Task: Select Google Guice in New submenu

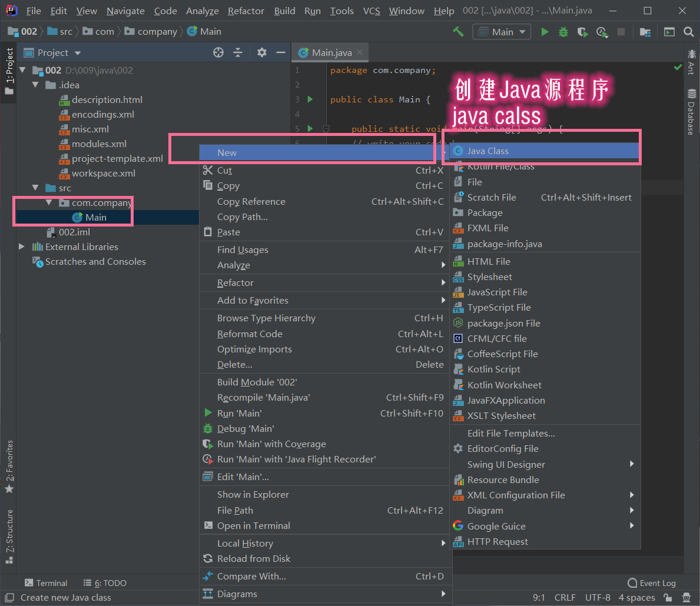Action: pos(545,525)
